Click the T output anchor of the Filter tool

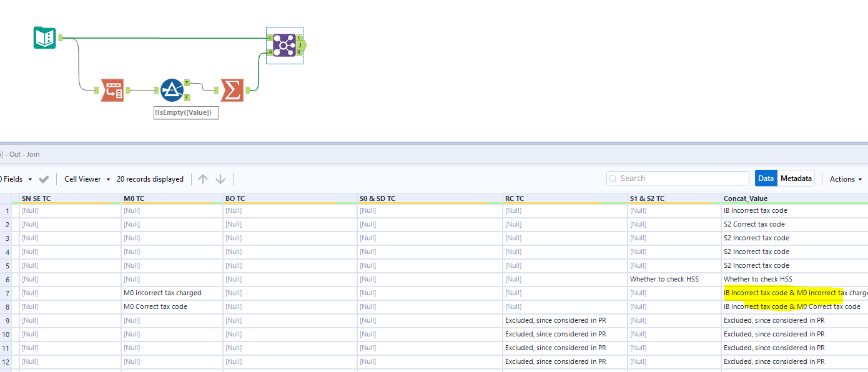pos(187,83)
